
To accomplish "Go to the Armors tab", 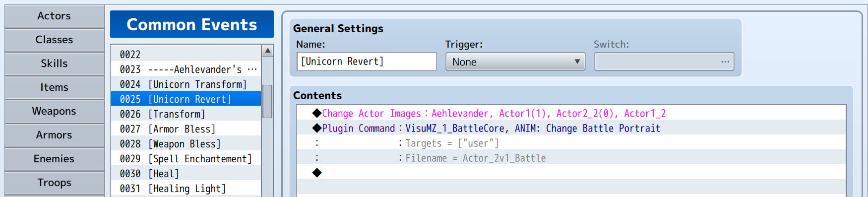I will 54,135.
